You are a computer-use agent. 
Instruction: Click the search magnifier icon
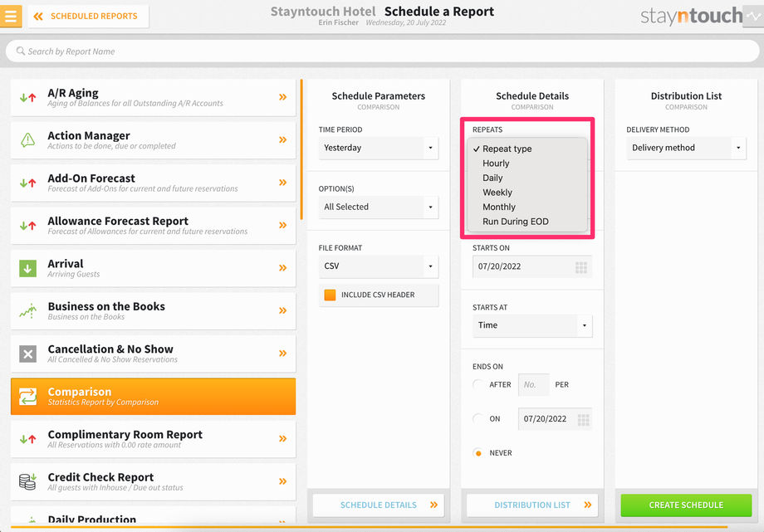tap(21, 51)
